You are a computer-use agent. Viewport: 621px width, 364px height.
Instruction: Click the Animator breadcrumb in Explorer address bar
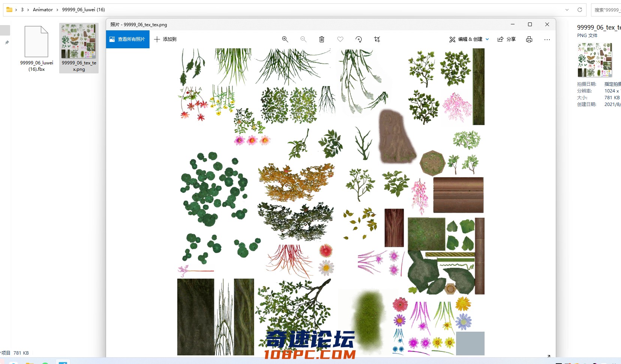pos(43,10)
